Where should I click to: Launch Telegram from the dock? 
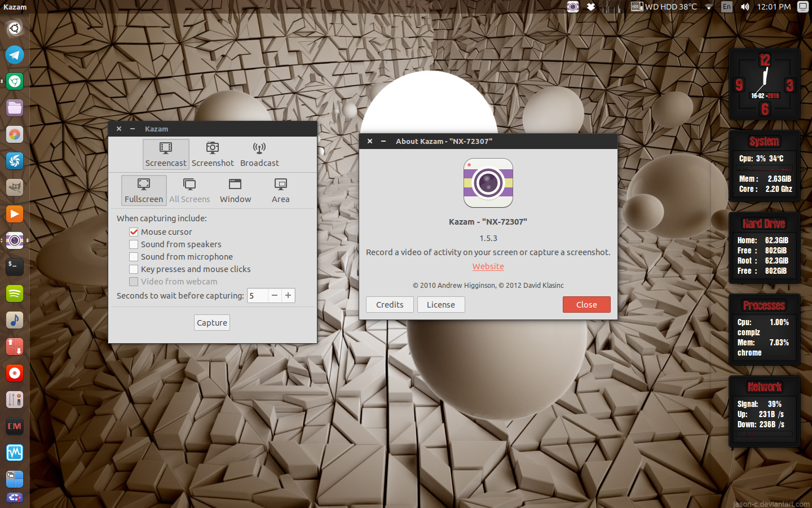pyautogui.click(x=15, y=55)
